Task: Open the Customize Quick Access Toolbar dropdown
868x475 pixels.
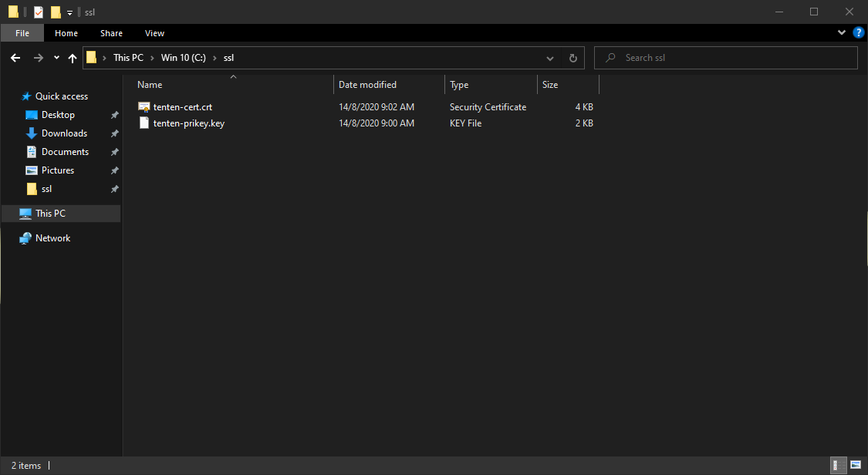Action: [69, 12]
